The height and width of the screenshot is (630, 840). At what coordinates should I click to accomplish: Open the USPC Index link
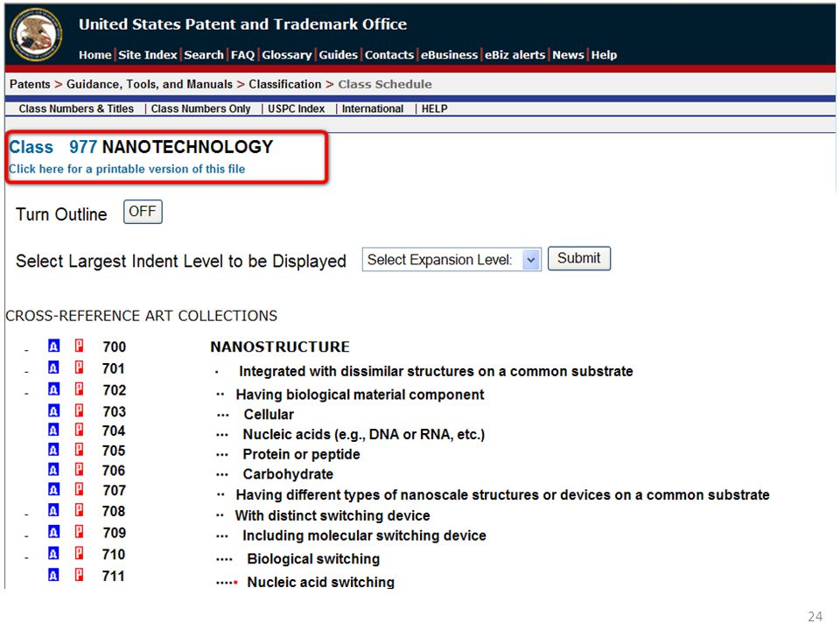[297, 108]
